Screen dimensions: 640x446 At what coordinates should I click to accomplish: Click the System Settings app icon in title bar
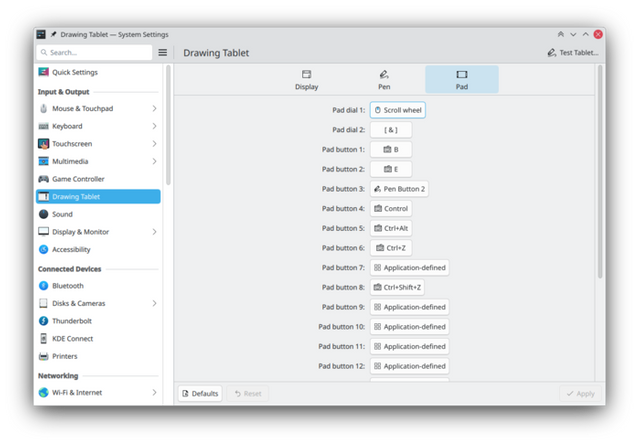tap(41, 34)
